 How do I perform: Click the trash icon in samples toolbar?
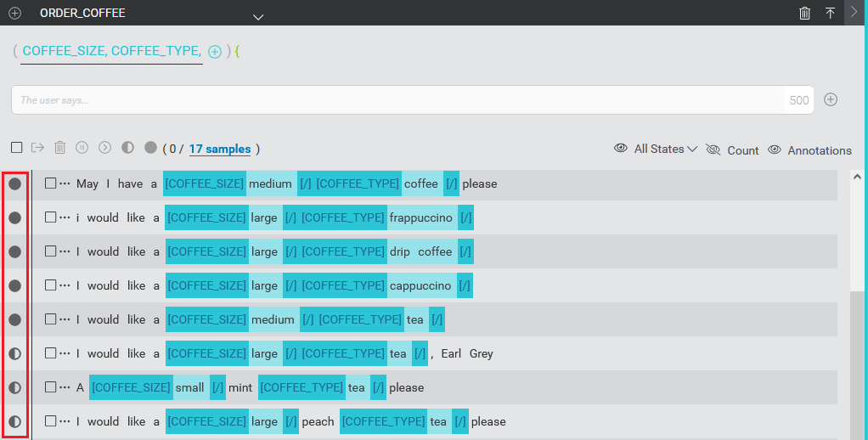click(60, 148)
